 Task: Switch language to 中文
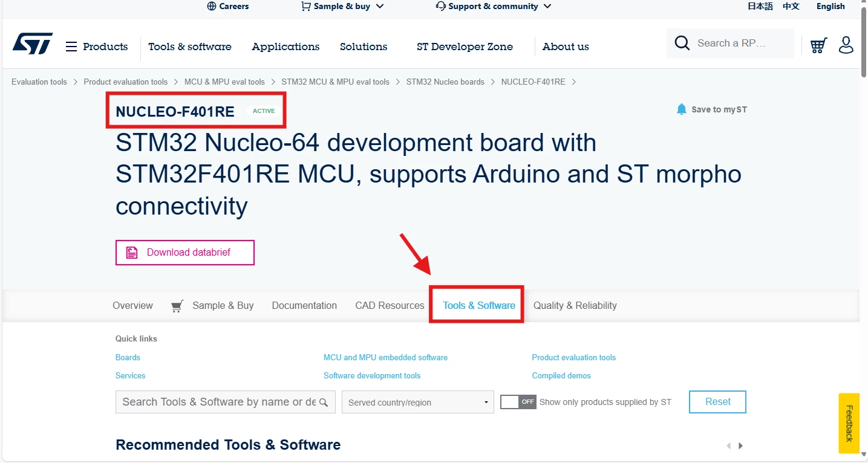click(x=791, y=6)
